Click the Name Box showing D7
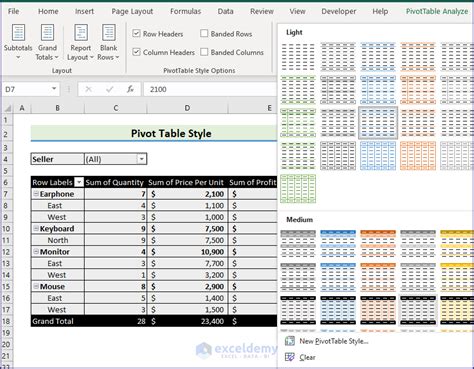 [26, 89]
